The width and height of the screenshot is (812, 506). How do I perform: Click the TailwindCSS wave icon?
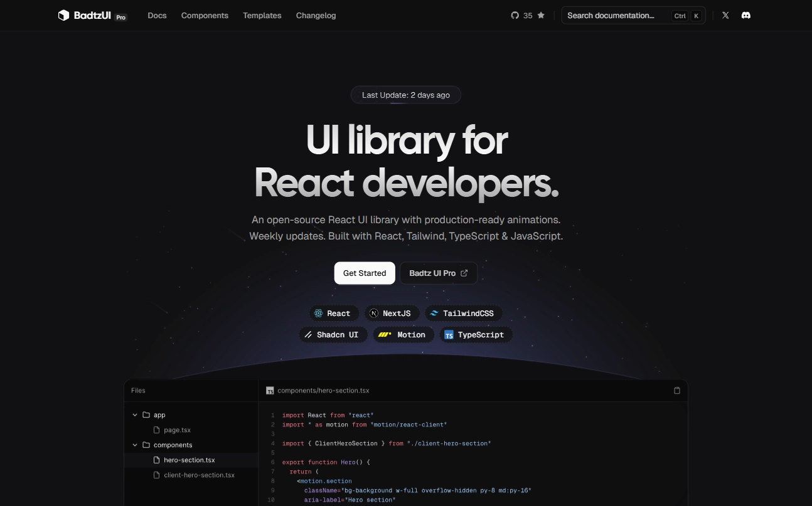434,314
